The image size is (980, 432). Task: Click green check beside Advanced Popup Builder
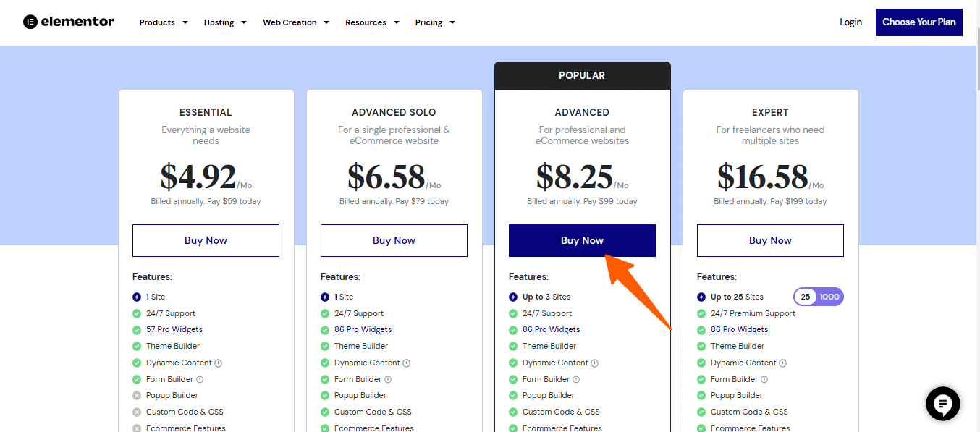pyautogui.click(x=513, y=396)
